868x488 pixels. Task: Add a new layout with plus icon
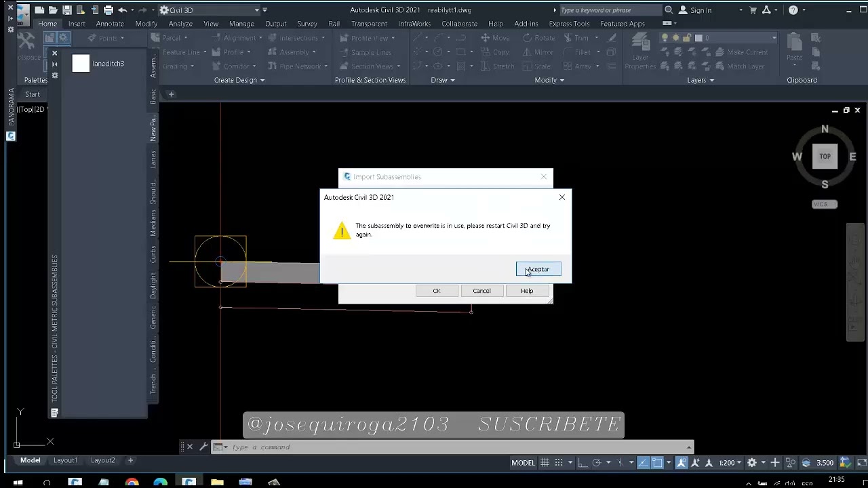coord(130,460)
